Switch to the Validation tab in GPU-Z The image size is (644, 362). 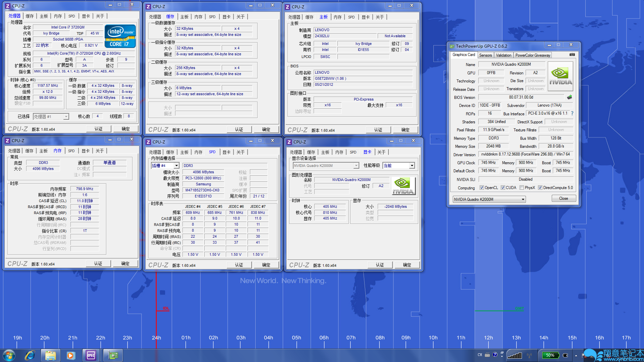tap(503, 55)
